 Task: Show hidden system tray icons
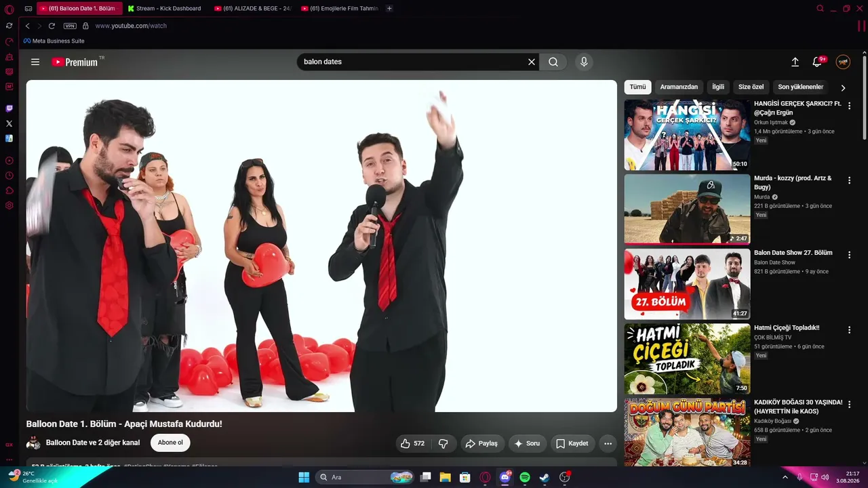coord(785,477)
